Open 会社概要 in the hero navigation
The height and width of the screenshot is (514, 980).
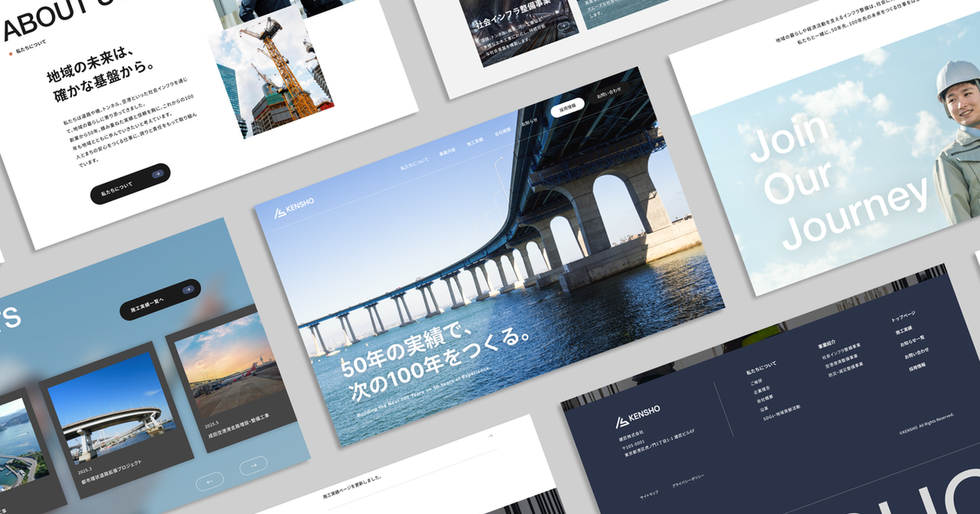pyautogui.click(x=503, y=133)
